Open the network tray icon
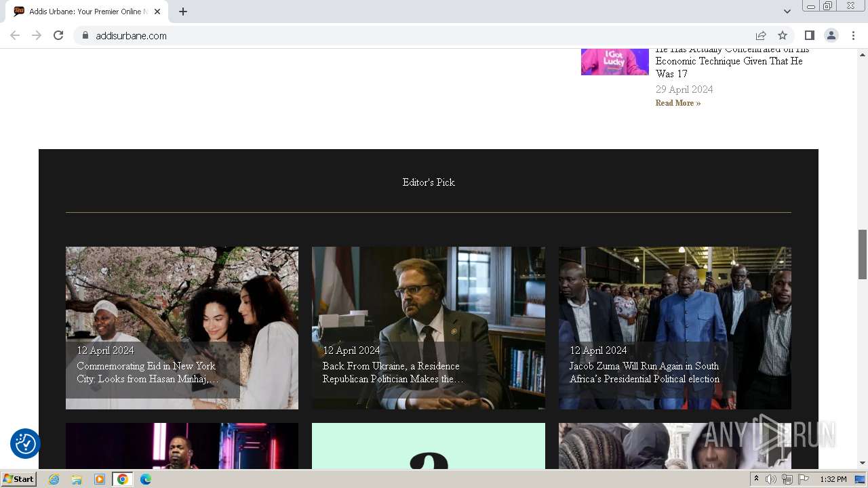Image resolution: width=868 pixels, height=488 pixels. click(x=787, y=479)
